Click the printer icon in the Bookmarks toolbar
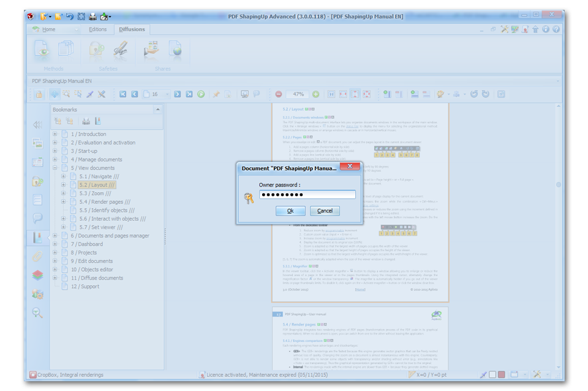The height and width of the screenshot is (391, 588). click(x=86, y=121)
